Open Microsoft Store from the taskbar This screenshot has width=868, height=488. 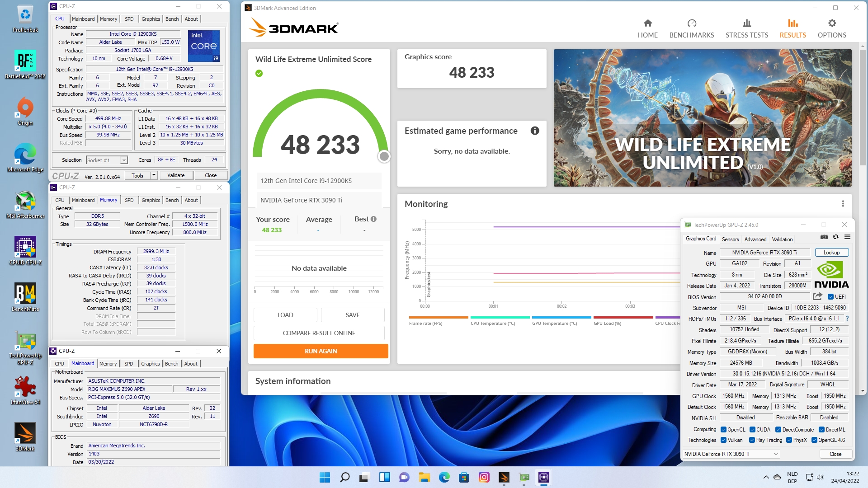[464, 477]
